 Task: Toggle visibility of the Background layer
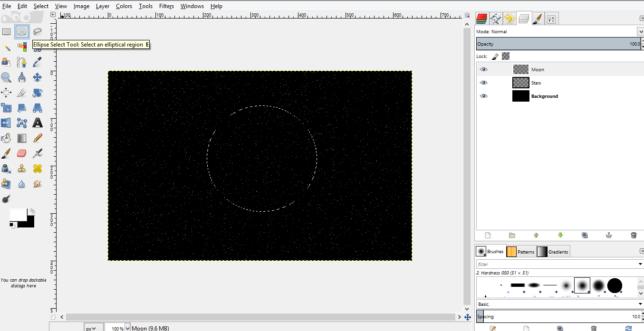point(484,96)
